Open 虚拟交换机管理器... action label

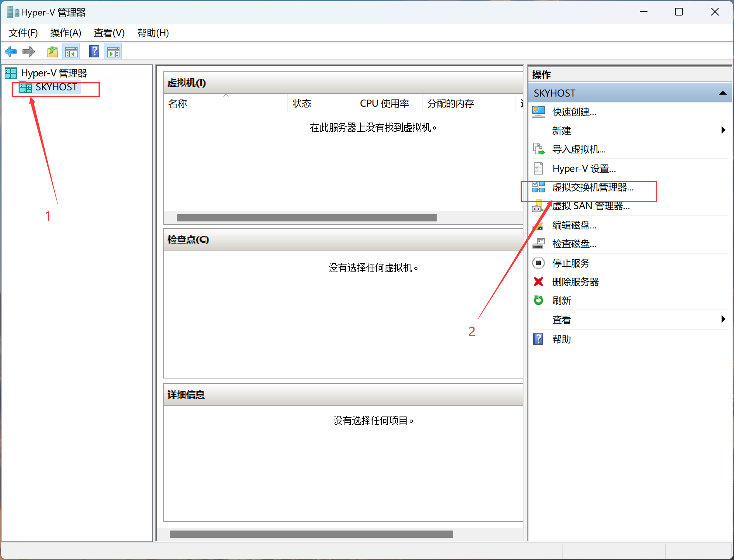(593, 187)
